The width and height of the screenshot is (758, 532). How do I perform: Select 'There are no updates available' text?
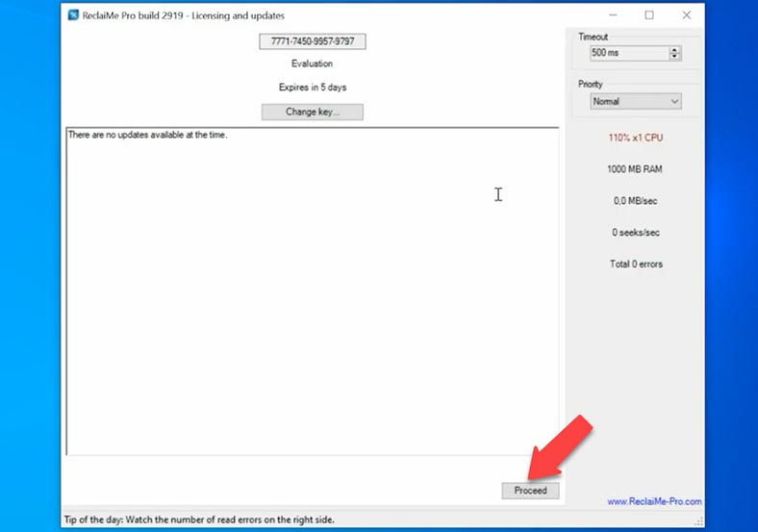tap(147, 135)
